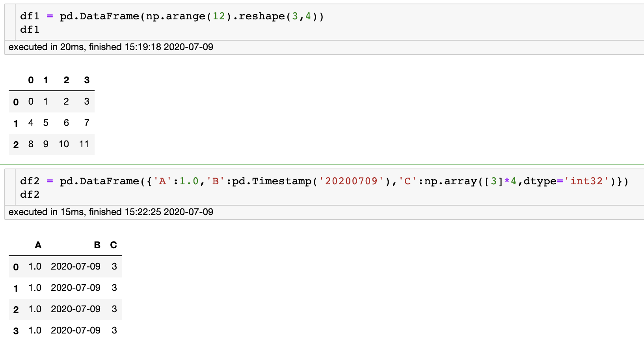Click row index '2' in df1 table
Image resolution: width=644 pixels, height=341 pixels.
coord(16,145)
